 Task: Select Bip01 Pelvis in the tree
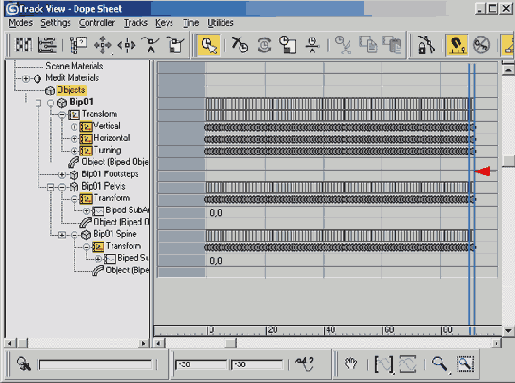click(103, 186)
